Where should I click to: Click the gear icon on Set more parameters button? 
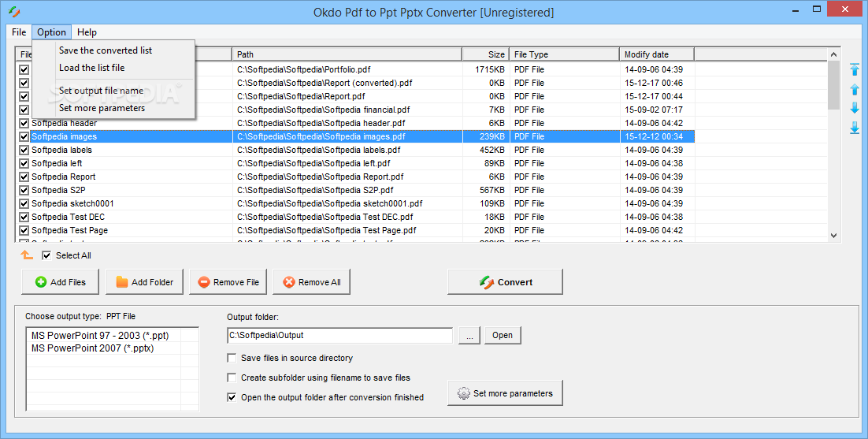(x=463, y=393)
